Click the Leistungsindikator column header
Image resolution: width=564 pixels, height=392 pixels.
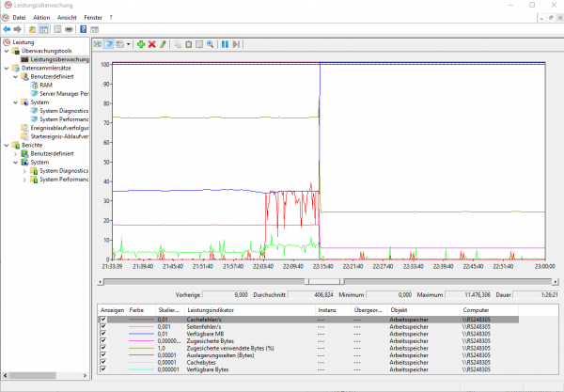point(216,309)
